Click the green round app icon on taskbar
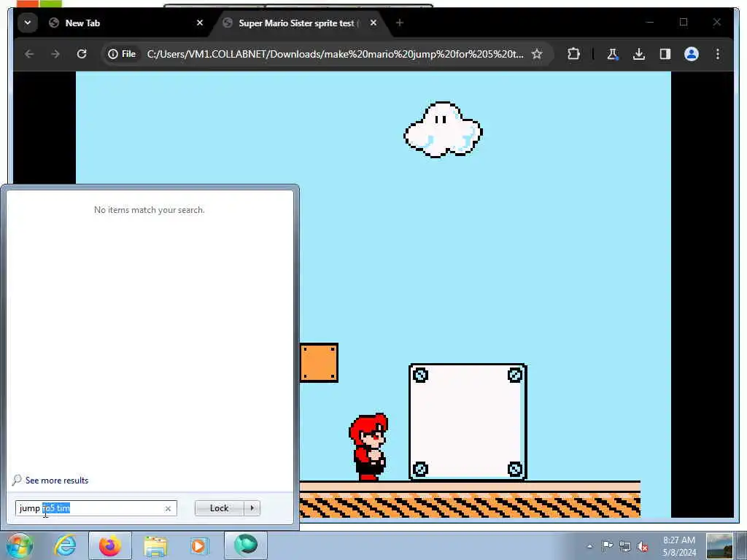Viewport: 747px width, 560px height. coord(245,545)
